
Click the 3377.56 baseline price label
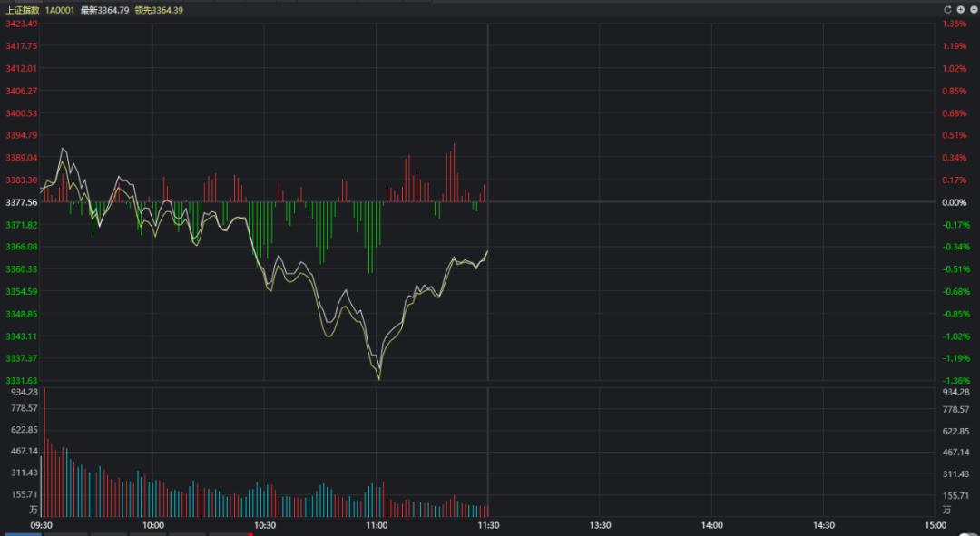(x=21, y=202)
